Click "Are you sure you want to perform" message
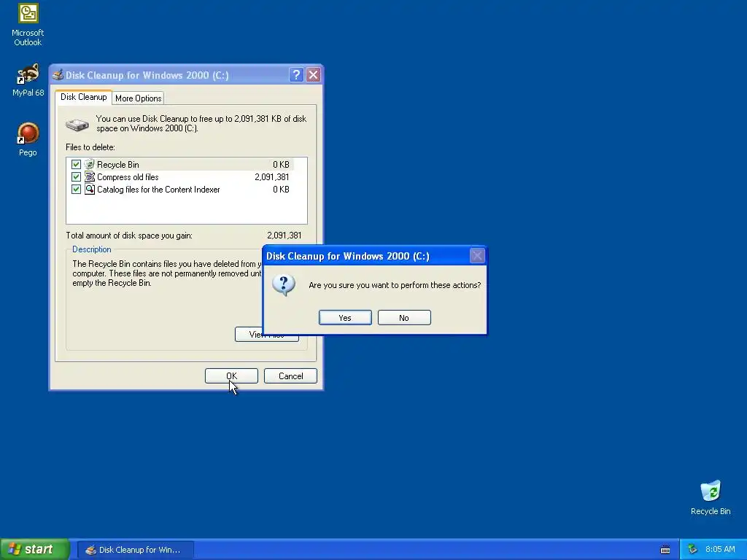 click(x=395, y=285)
